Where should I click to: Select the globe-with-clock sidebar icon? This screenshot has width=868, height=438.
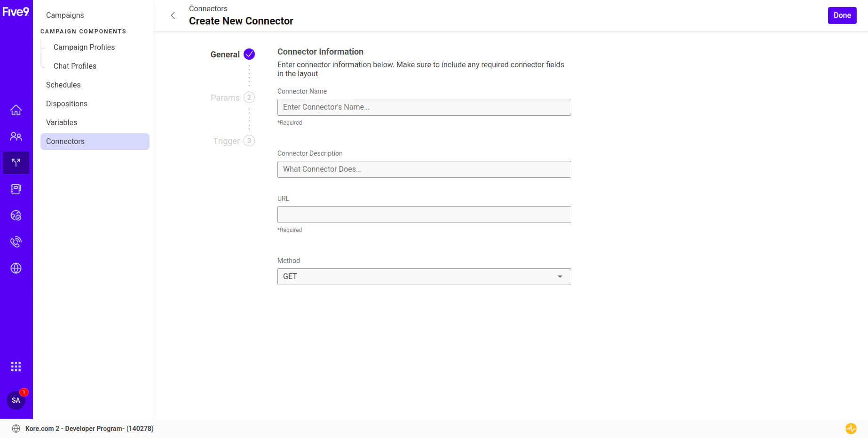coord(16,215)
